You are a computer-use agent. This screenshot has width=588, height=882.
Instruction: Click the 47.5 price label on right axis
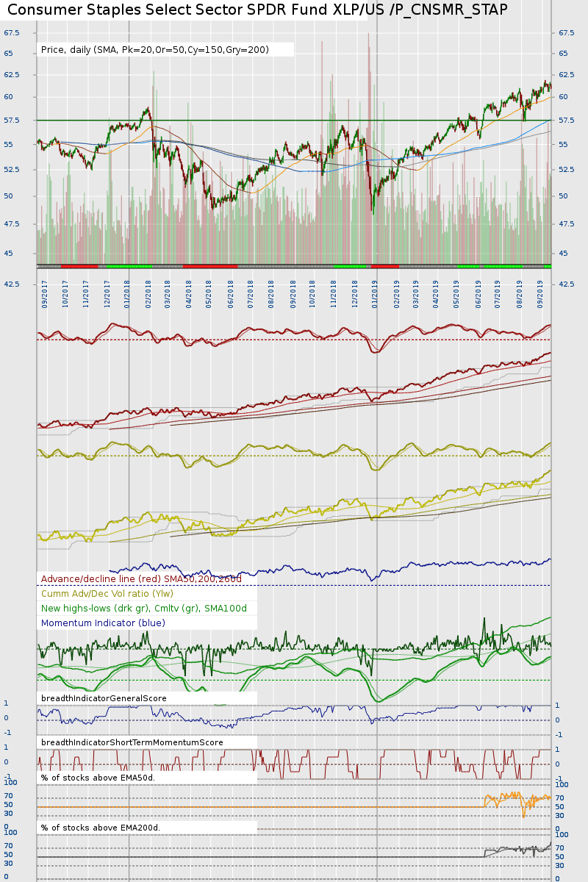click(x=567, y=223)
